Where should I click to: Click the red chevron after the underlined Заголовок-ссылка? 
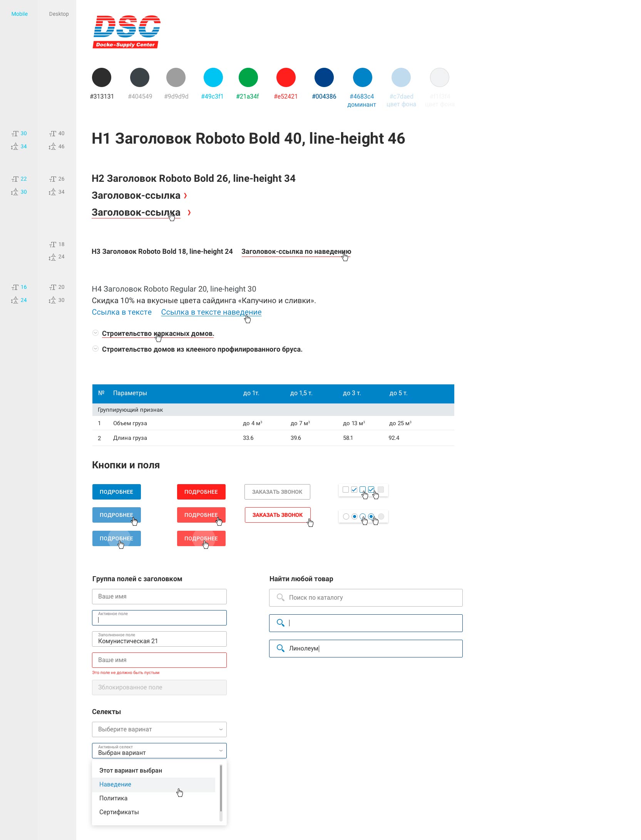point(189,213)
